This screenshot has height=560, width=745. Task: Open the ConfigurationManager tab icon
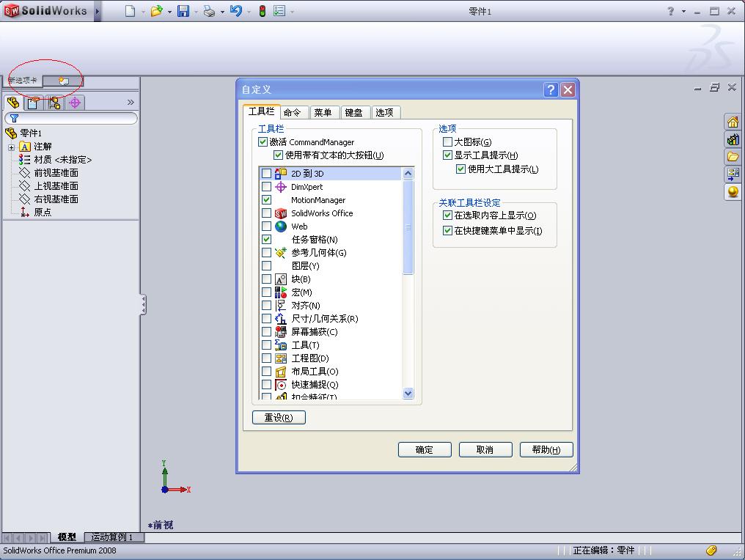pos(54,103)
